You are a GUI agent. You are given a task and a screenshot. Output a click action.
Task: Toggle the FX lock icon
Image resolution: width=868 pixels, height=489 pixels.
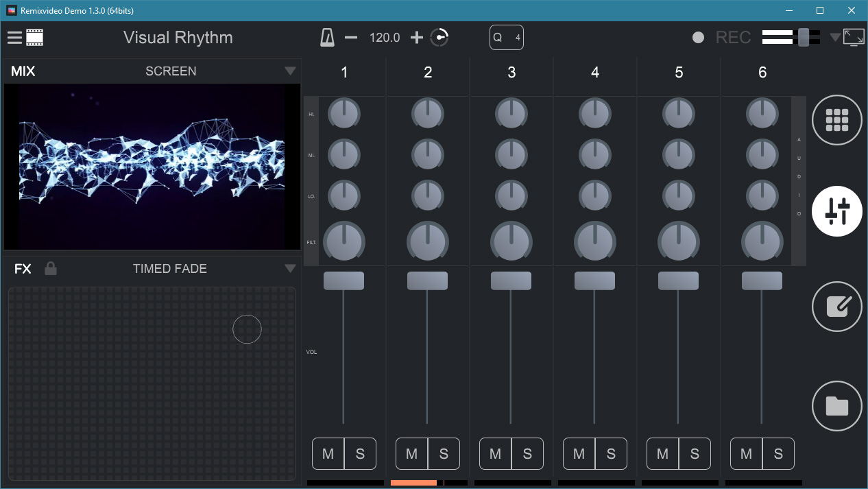point(51,268)
